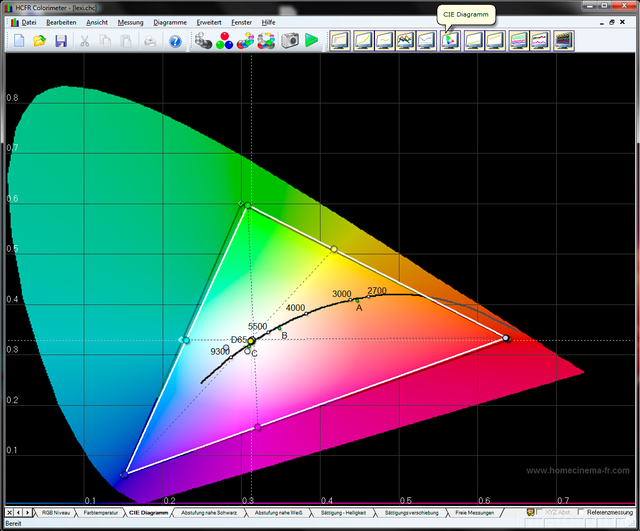This screenshot has width=640, height=531.
Task: Click the D65 white point marker
Action: coord(251,341)
